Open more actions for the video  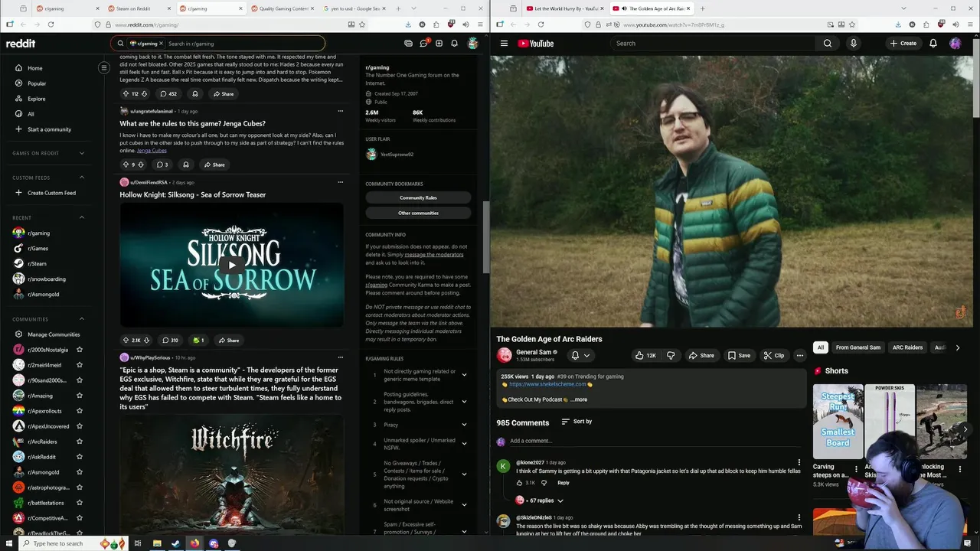pyautogui.click(x=799, y=355)
